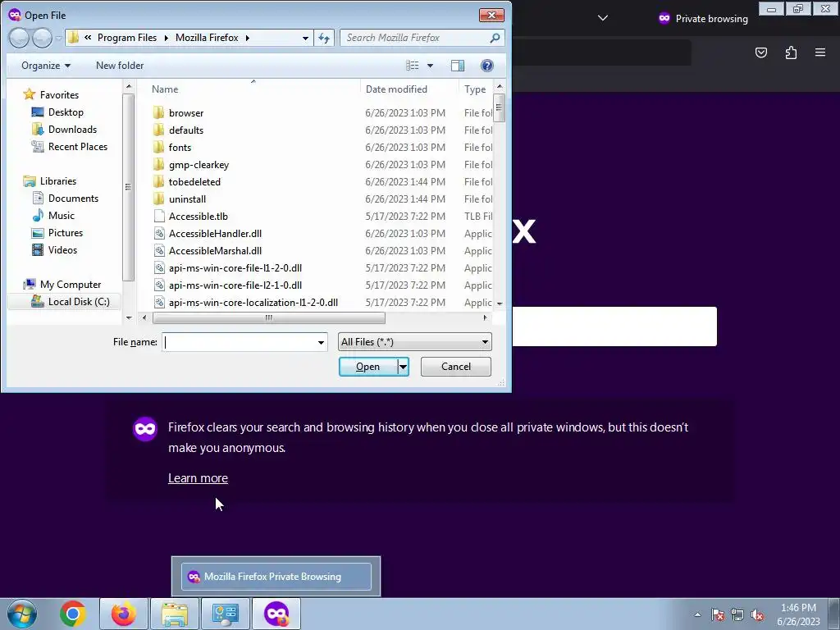Viewport: 840px width, 630px height.
Task: Open Documents library
Action: pyautogui.click(x=73, y=199)
